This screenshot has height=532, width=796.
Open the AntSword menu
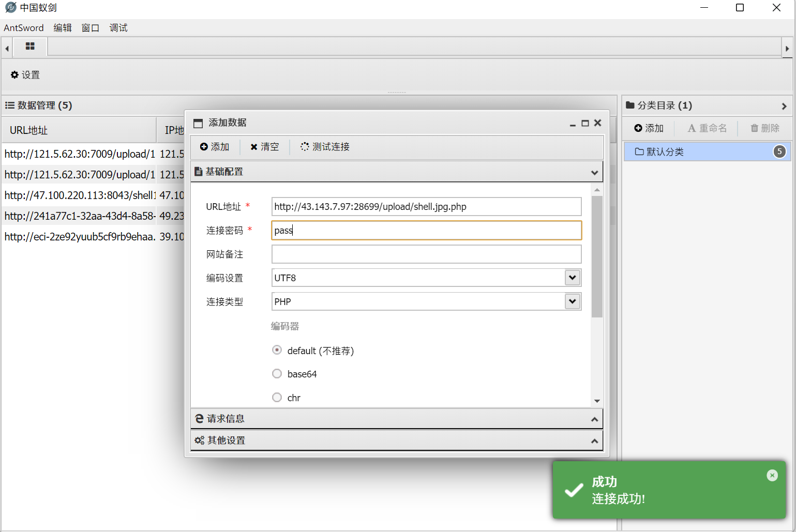24,28
